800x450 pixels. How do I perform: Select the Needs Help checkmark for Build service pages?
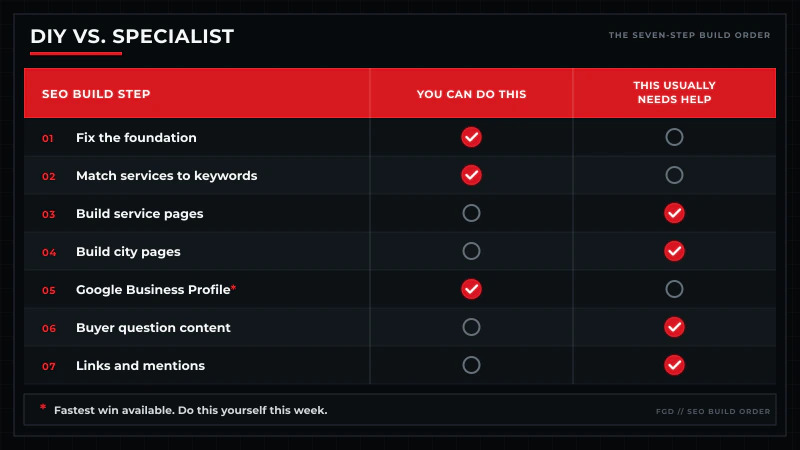click(x=674, y=213)
